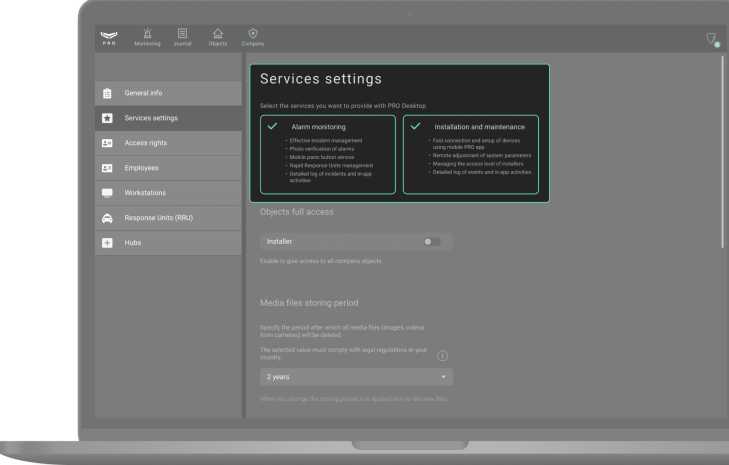Click the Response Units car icon

click(x=107, y=218)
